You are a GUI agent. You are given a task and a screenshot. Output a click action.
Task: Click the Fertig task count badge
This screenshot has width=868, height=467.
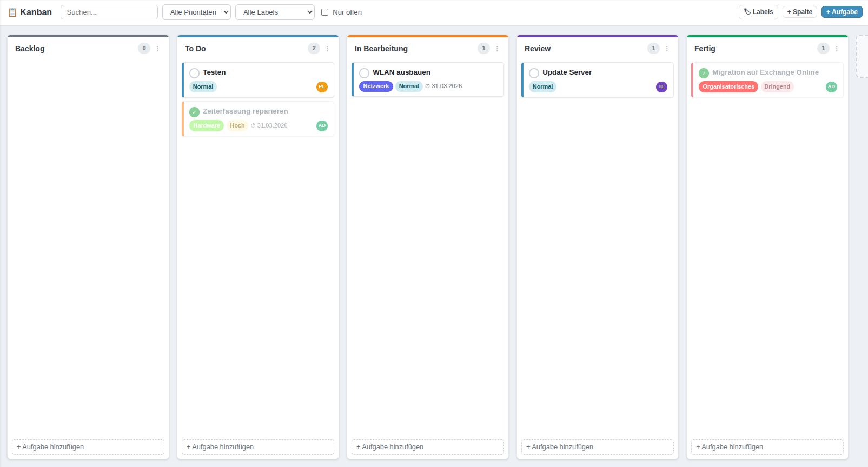click(823, 49)
